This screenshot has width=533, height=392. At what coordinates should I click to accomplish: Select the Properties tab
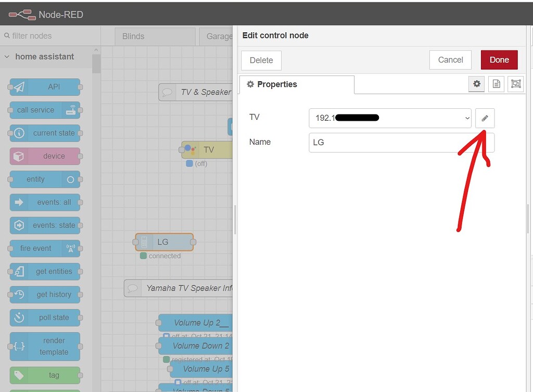point(297,84)
